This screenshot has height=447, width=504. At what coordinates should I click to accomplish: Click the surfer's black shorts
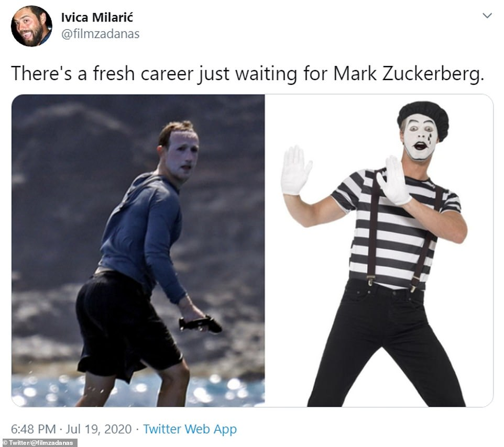point(125,325)
